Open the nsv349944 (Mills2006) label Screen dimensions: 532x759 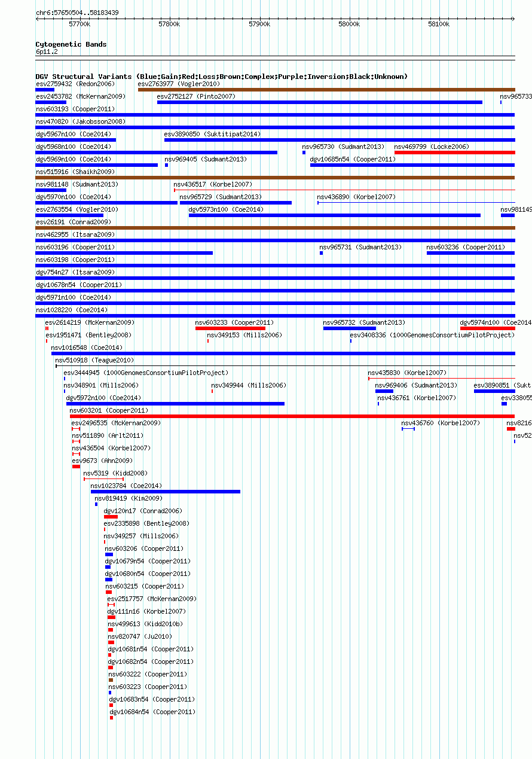tap(249, 385)
